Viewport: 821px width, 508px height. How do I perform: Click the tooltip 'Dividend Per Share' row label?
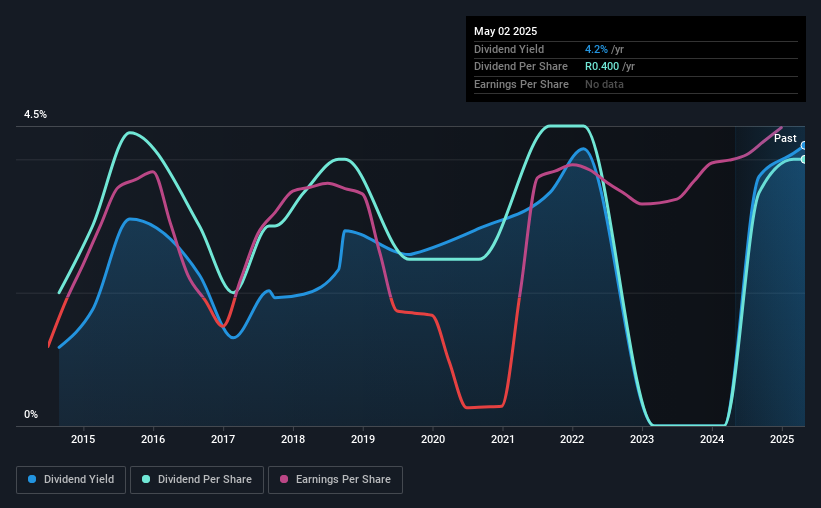tap(520, 67)
